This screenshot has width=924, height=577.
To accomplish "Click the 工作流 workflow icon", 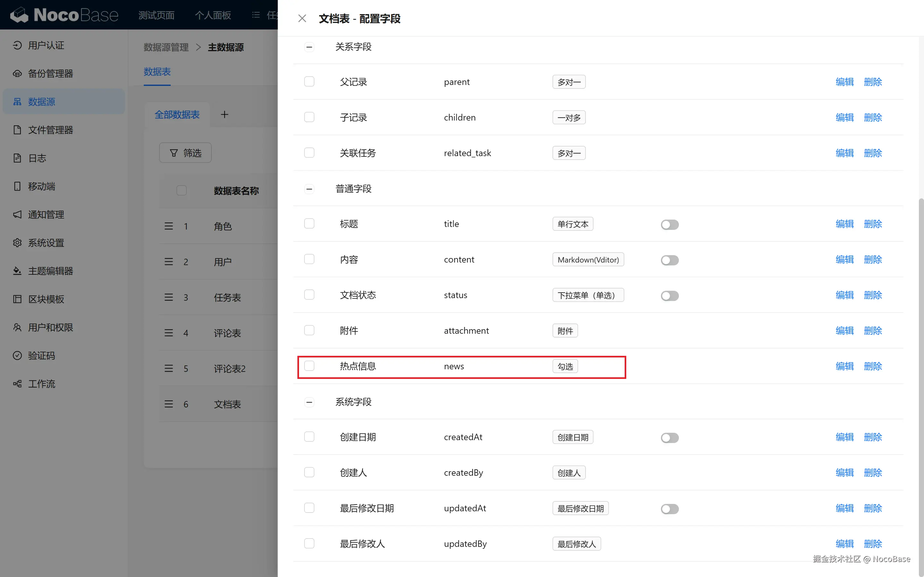I will point(17,384).
